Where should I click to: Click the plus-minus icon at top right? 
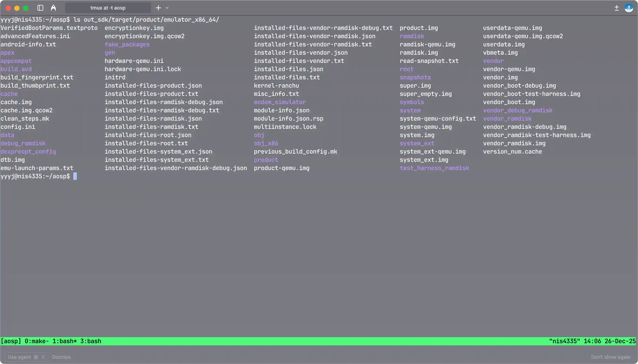coord(617,8)
